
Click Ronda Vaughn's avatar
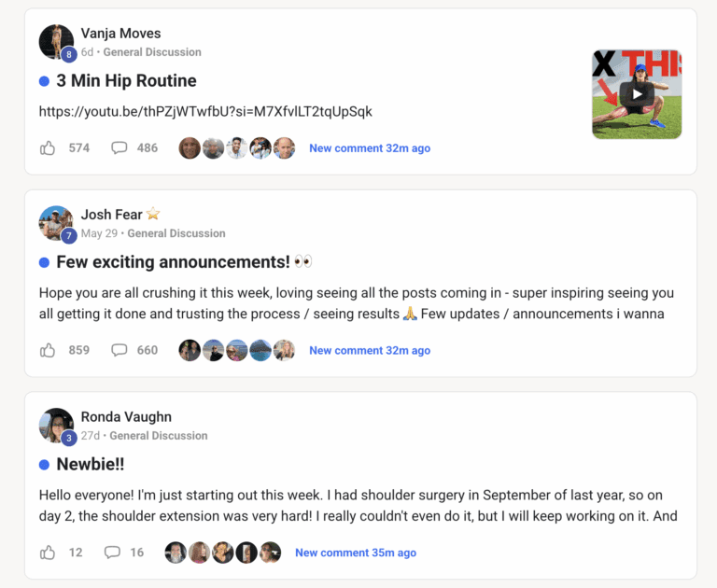pyautogui.click(x=56, y=426)
